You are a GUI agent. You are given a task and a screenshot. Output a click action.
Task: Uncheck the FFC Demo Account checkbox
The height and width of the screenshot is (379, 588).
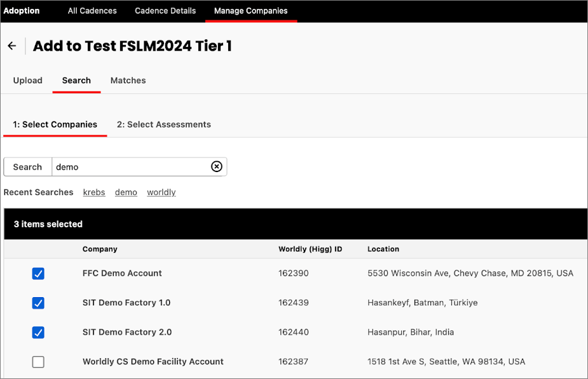coord(38,274)
